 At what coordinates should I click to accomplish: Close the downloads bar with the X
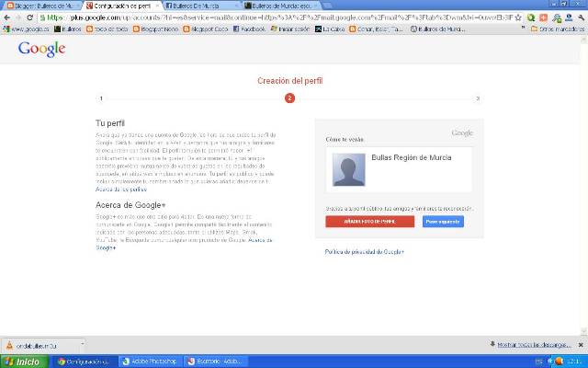click(581, 345)
